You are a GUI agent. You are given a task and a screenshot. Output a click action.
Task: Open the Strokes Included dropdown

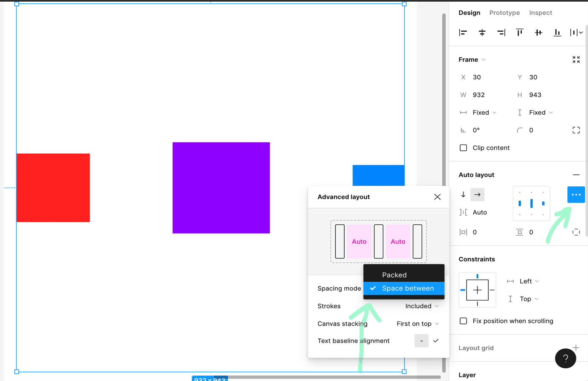[422, 306]
